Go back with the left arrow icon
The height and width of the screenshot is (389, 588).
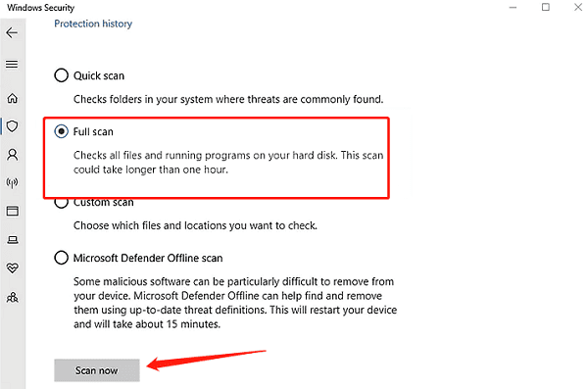[12, 33]
